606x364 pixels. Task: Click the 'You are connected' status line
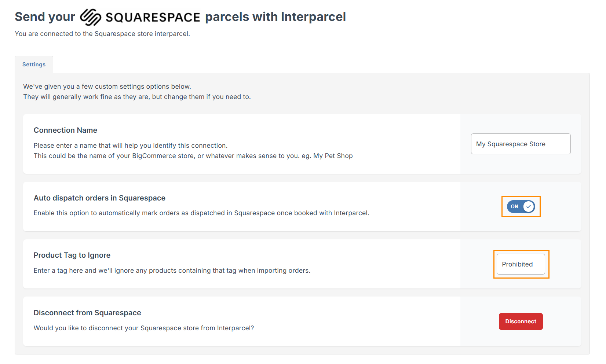[102, 34]
